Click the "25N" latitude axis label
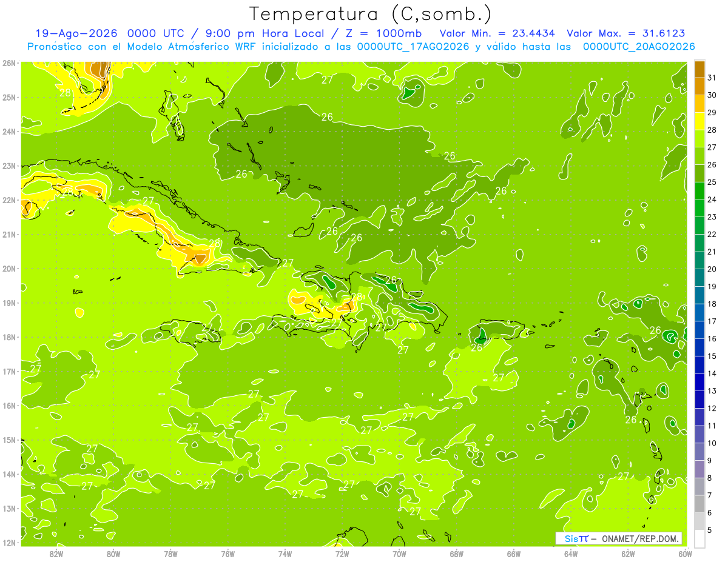 point(9,97)
